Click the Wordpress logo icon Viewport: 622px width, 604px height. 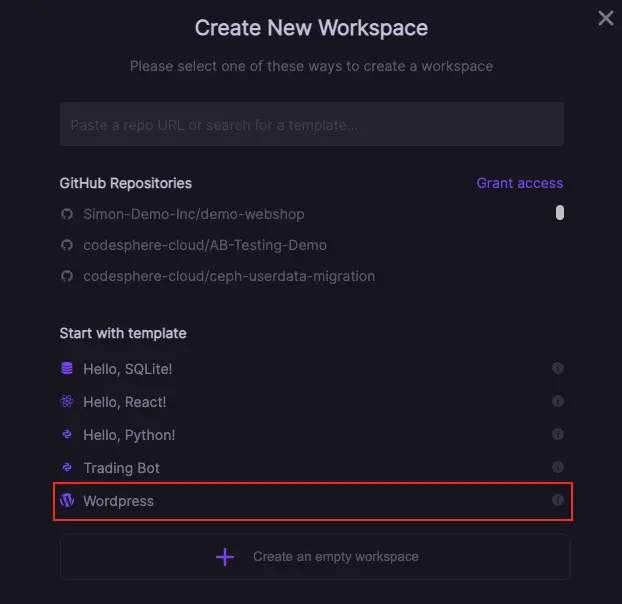click(67, 500)
